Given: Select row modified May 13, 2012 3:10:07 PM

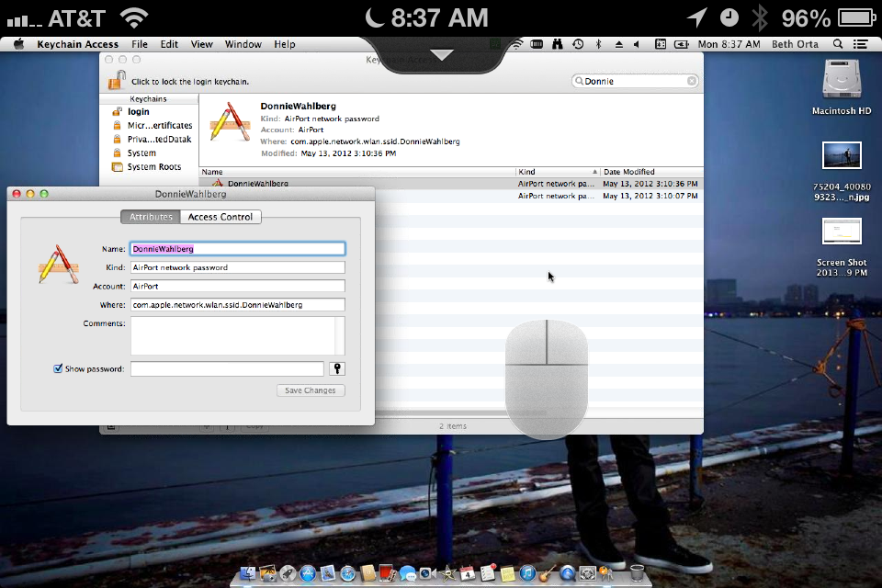Looking at the screenshot, I should coord(540,196).
